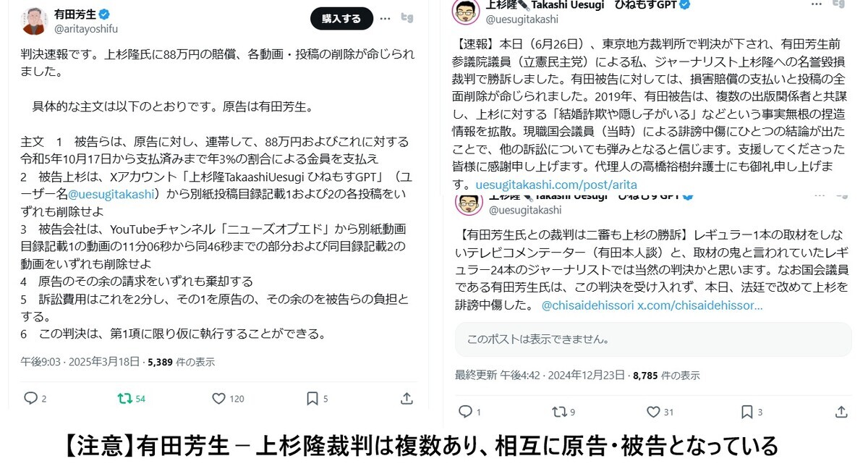This screenshot has height=469, width=868.
Task: Share Arita's post via upload icon
Action: pyautogui.click(x=407, y=398)
